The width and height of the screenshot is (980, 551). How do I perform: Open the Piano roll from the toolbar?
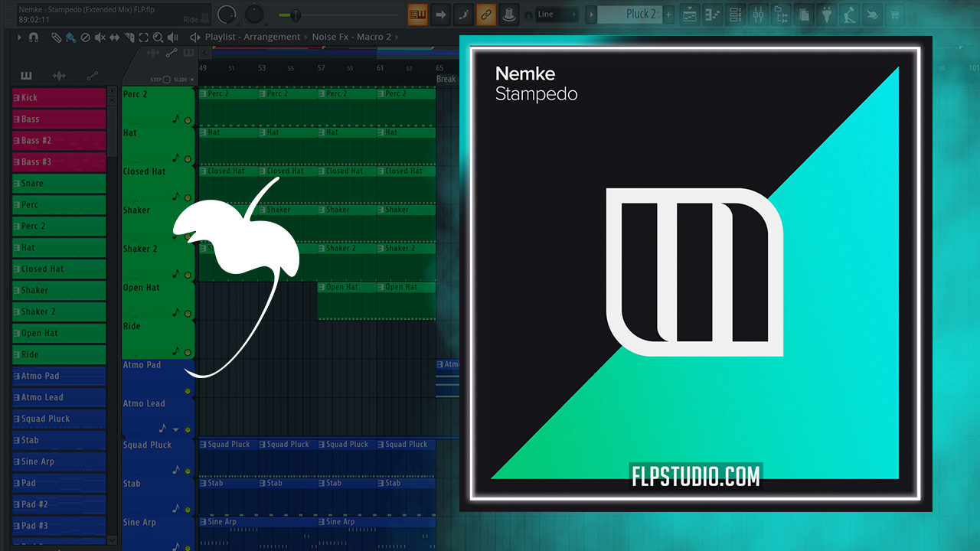[712, 15]
